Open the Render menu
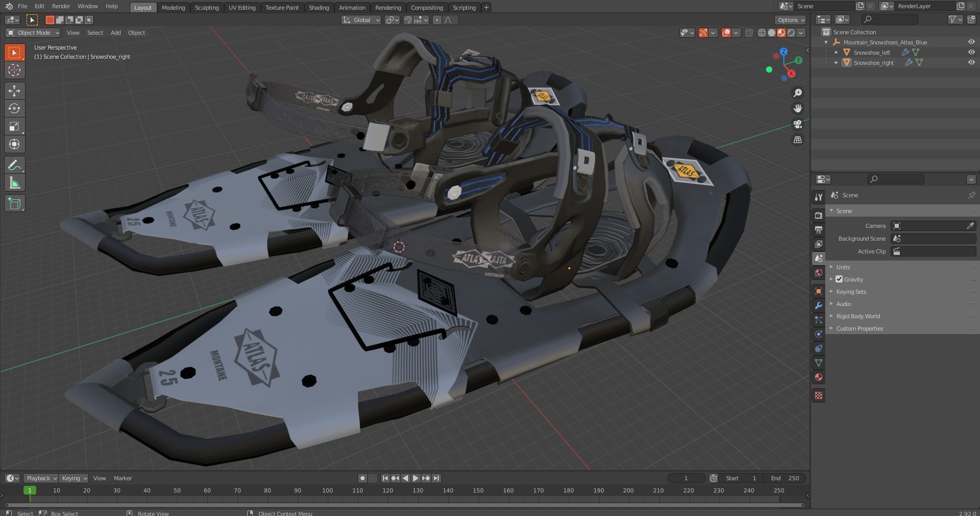This screenshot has height=516, width=980. tap(61, 6)
